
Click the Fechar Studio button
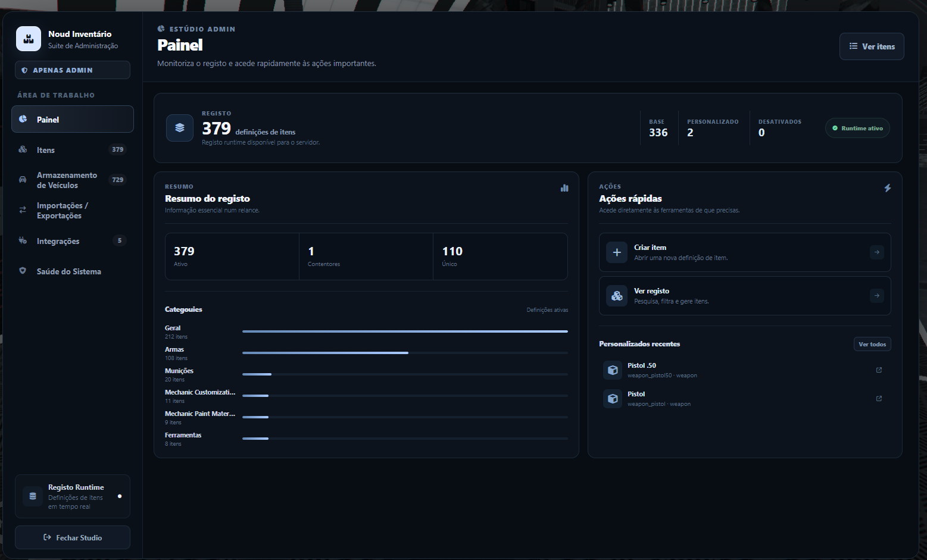73,537
